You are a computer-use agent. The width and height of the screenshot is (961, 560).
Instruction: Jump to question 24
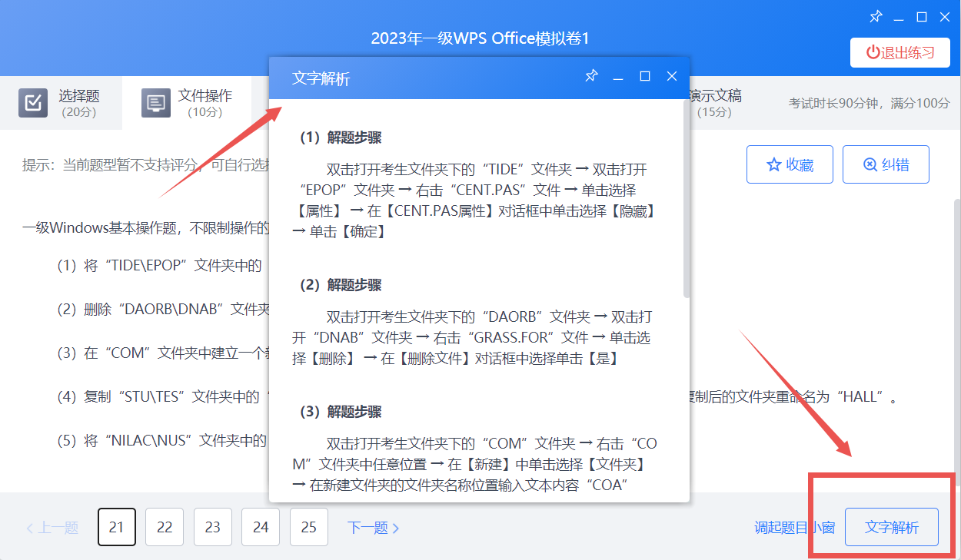point(261,527)
